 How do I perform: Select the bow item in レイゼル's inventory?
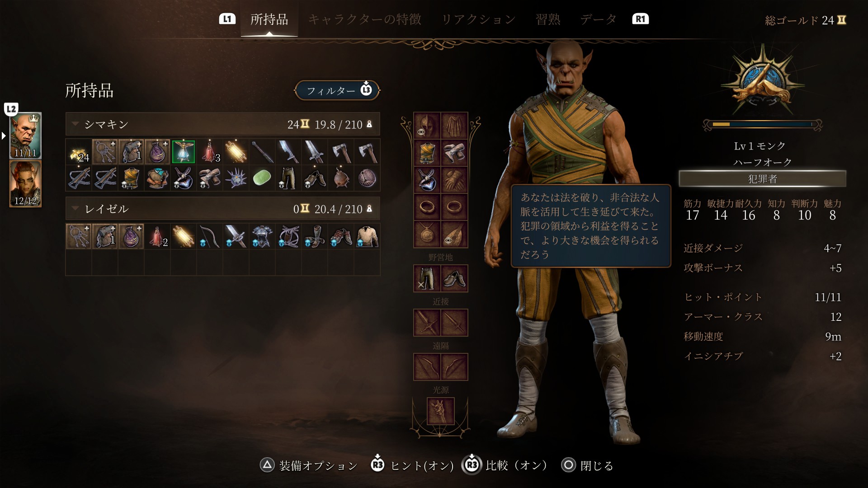tap(210, 236)
